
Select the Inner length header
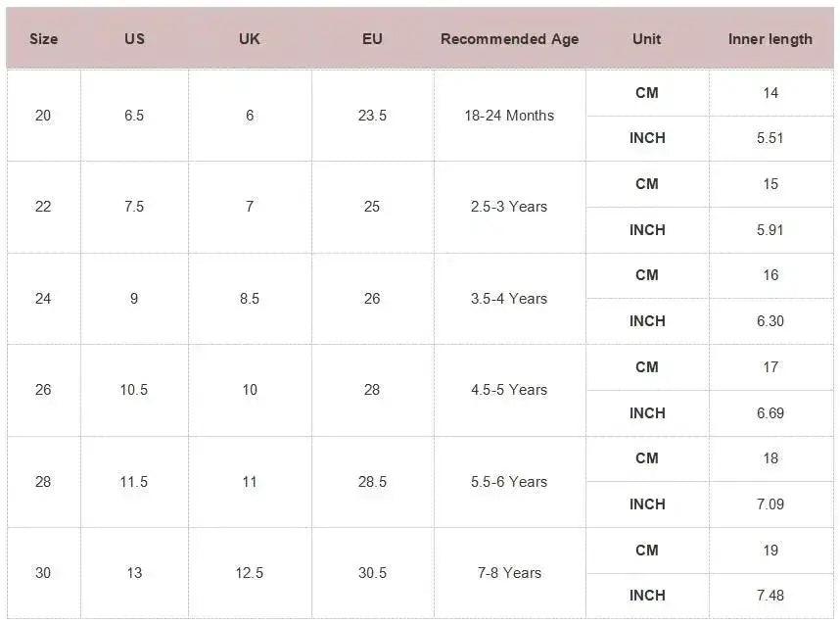[x=770, y=39]
